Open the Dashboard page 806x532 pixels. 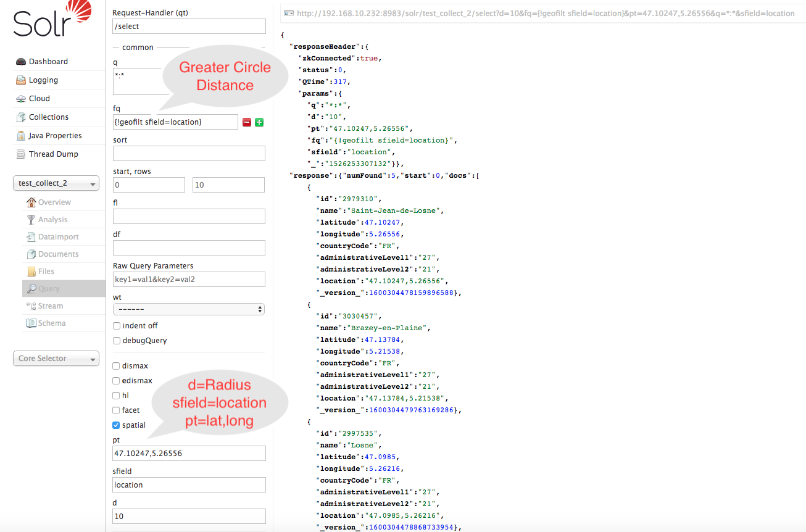pos(48,62)
